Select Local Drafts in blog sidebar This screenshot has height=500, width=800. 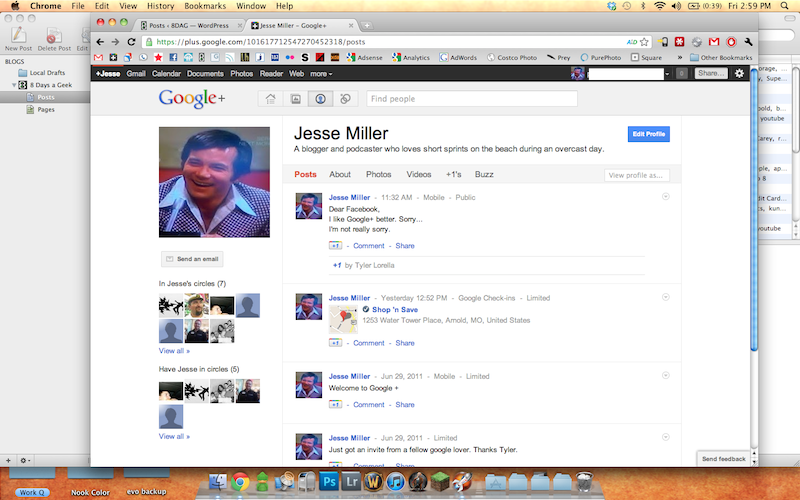[42, 73]
